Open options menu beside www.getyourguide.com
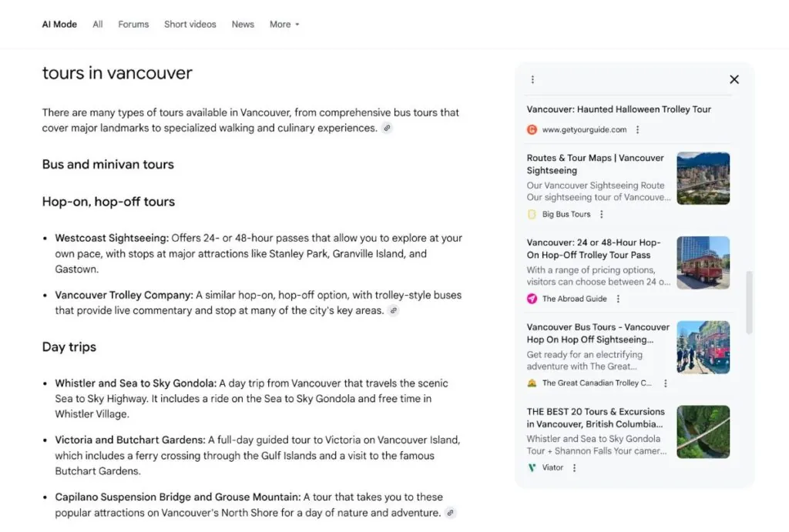The image size is (789, 532). 637,130
